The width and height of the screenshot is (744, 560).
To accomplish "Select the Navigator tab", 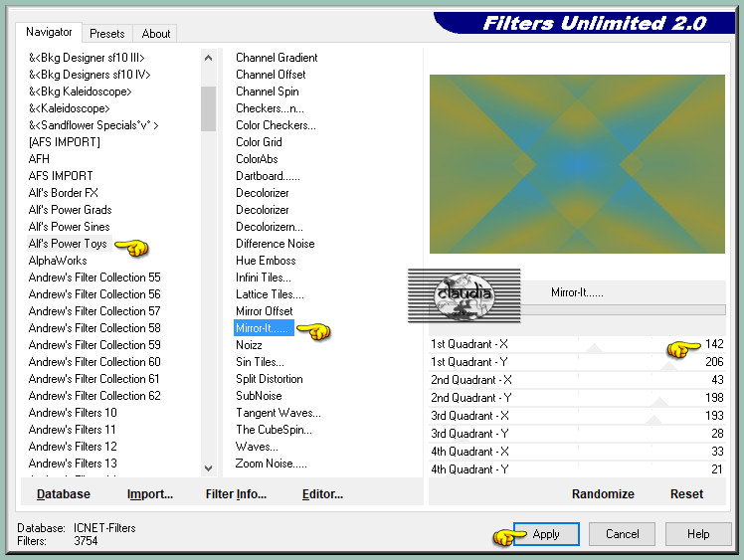I will coord(49,32).
